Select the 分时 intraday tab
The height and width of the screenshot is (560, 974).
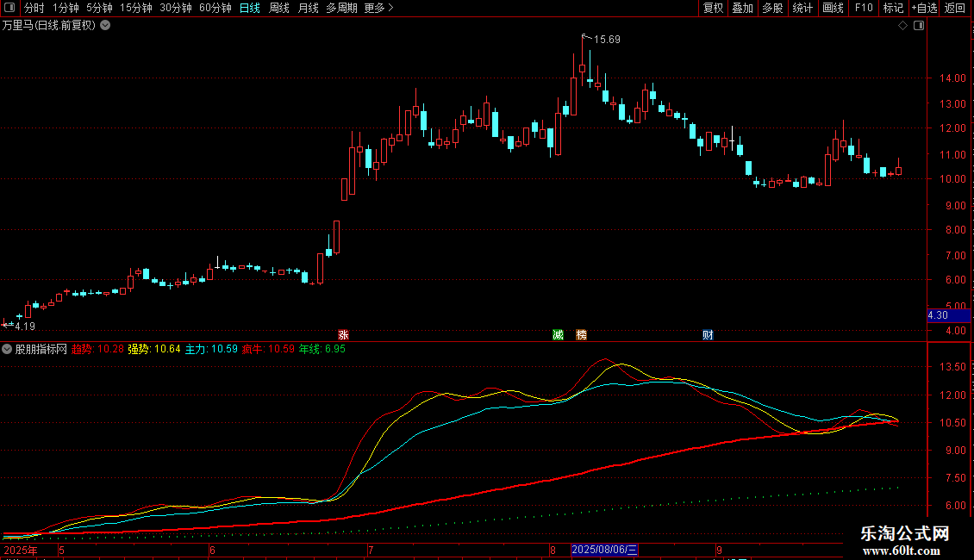point(34,8)
